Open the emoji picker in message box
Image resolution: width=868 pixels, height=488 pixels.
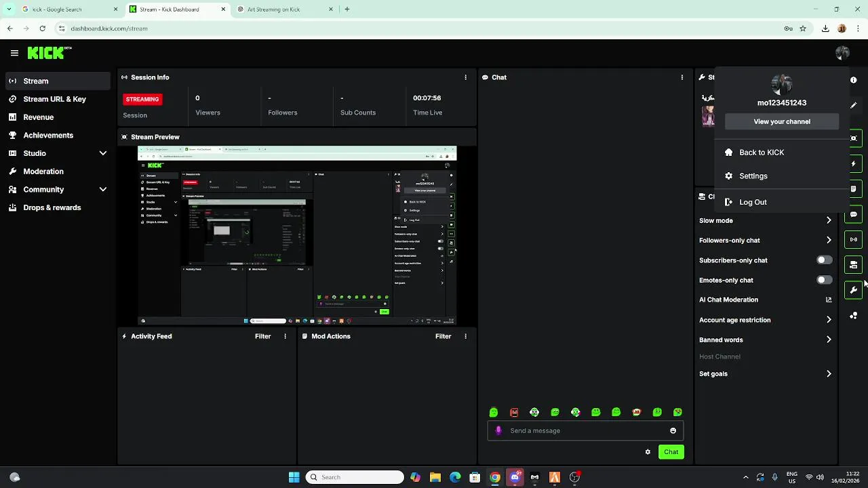673,430
